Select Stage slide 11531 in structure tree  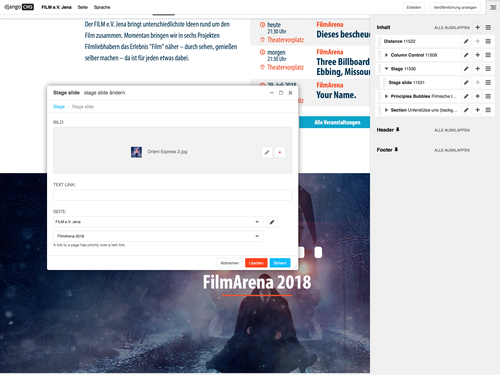(x=406, y=82)
